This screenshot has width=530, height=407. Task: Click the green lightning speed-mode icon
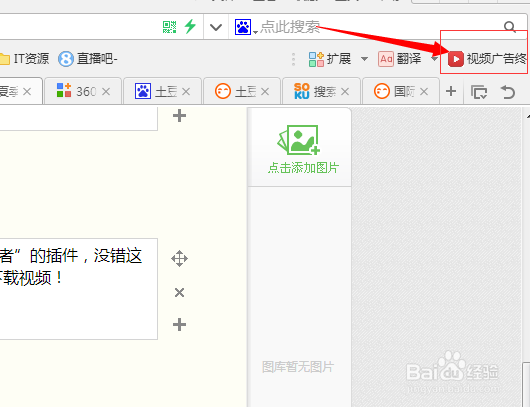(x=190, y=26)
